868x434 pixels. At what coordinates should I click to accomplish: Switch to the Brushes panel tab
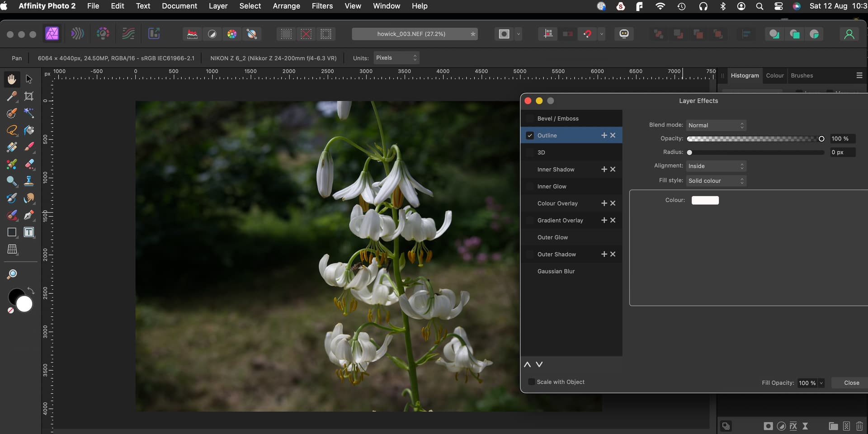click(x=802, y=75)
